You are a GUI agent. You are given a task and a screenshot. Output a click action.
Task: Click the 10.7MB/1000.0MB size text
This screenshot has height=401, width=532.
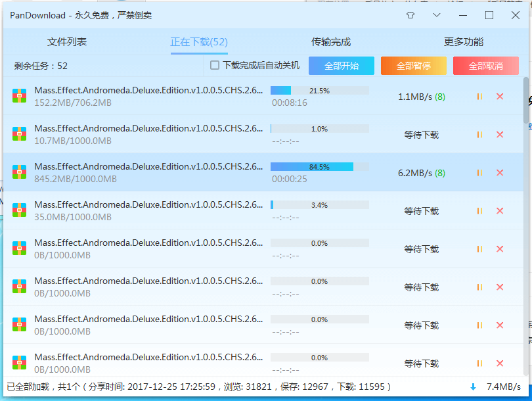pos(73,141)
